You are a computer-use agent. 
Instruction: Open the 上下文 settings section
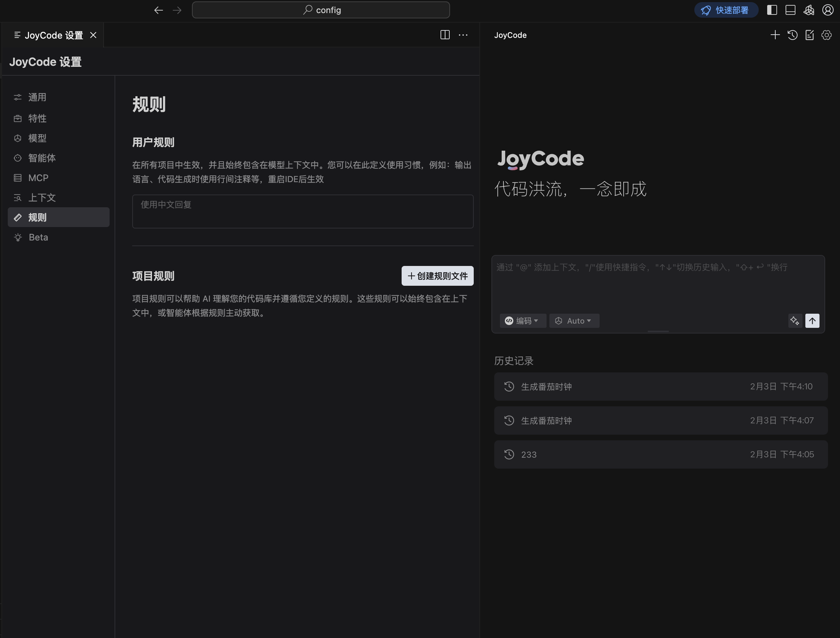click(x=58, y=198)
